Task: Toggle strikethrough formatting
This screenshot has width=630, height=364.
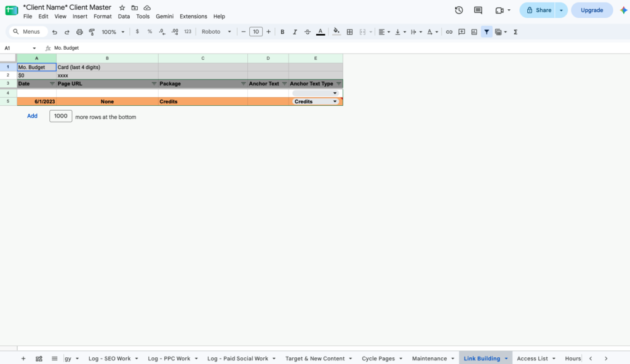Action: coord(308,32)
